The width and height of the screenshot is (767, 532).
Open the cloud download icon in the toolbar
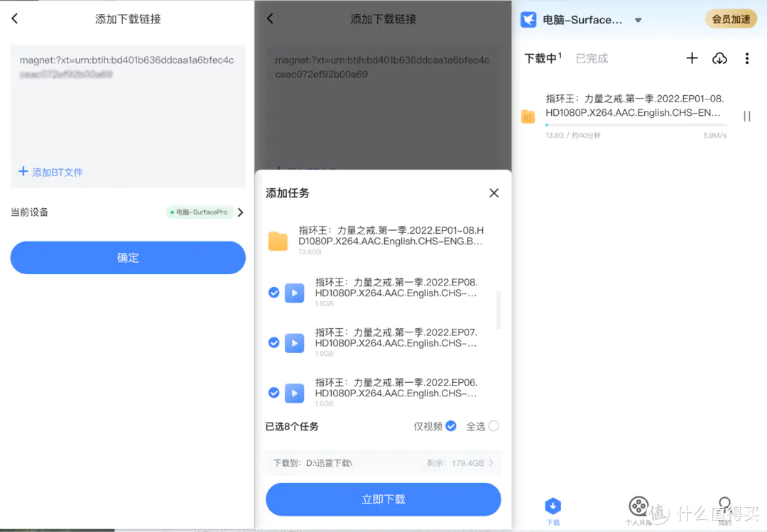point(719,58)
